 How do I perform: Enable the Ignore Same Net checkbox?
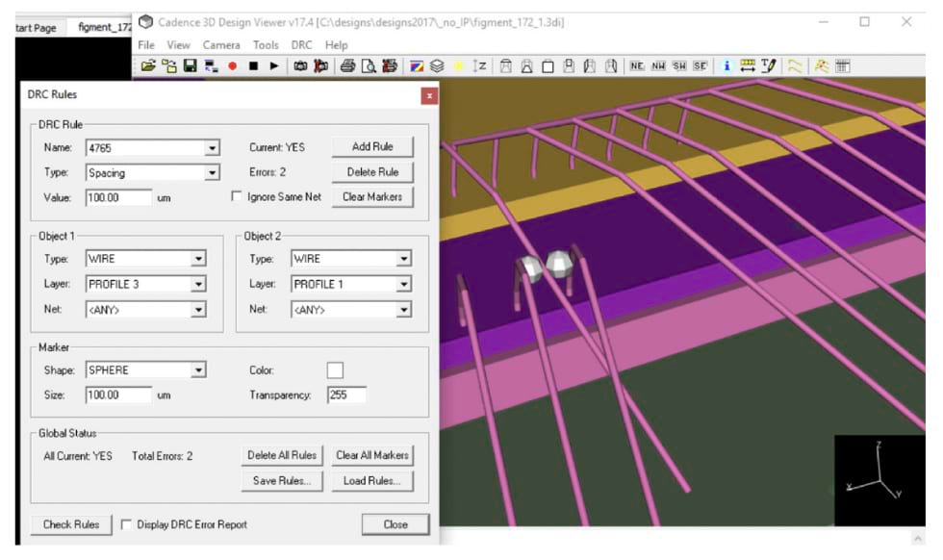coord(237,197)
